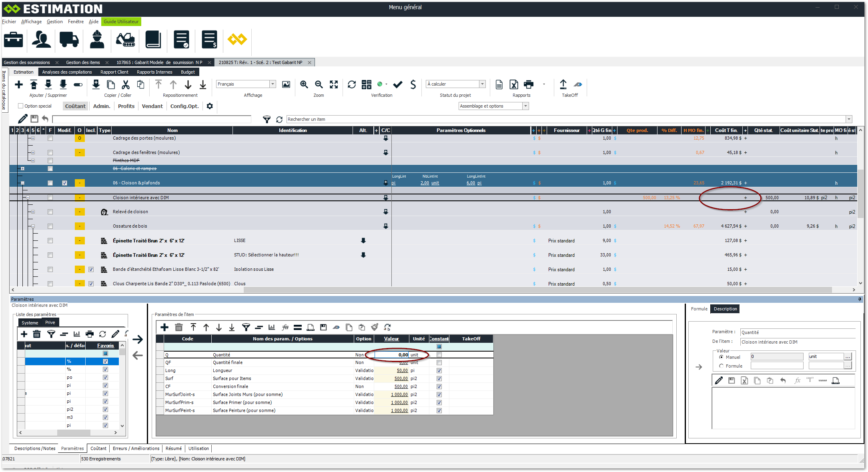868x472 pixels.
Task: Select the Formule radio button
Action: pyautogui.click(x=721, y=366)
